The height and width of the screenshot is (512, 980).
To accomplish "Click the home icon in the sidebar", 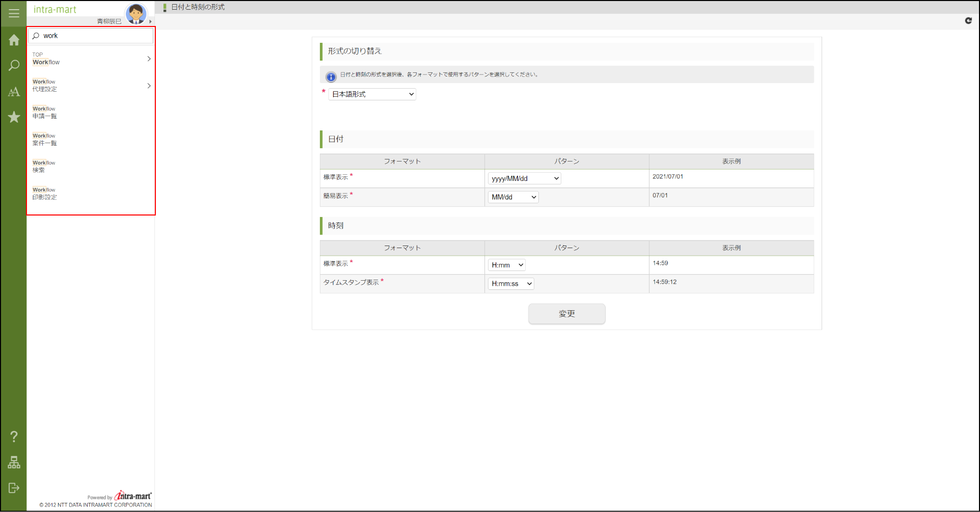I will (13, 40).
